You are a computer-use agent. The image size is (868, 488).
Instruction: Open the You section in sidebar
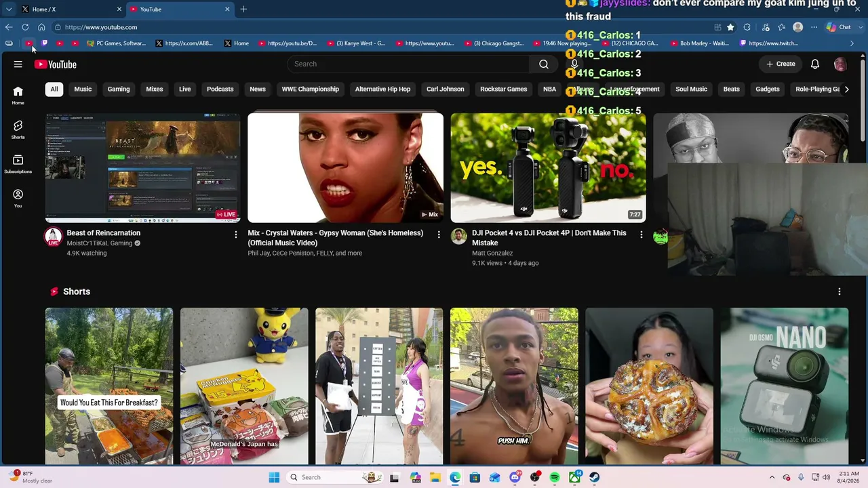18,198
